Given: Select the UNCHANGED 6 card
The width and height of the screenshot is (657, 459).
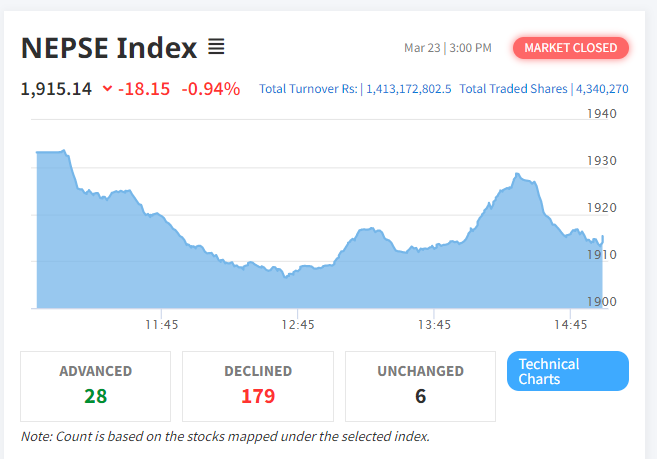Looking at the screenshot, I should 420,386.
